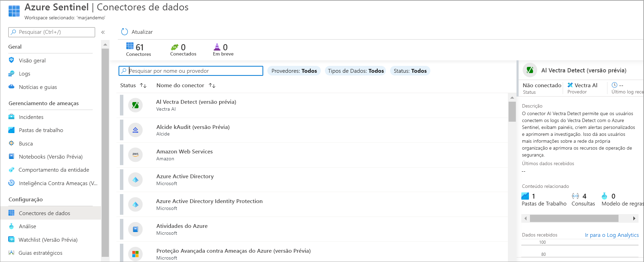Click the Azure Sentinel logo icon

14,11
